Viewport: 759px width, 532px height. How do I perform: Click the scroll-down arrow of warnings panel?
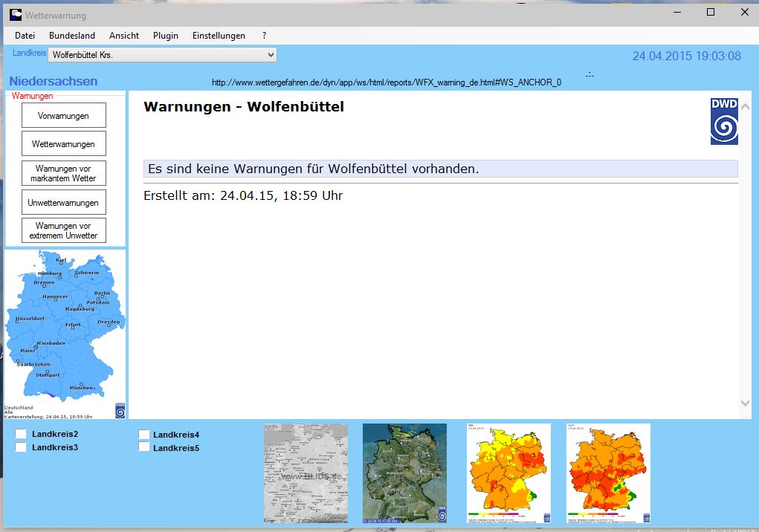click(746, 403)
